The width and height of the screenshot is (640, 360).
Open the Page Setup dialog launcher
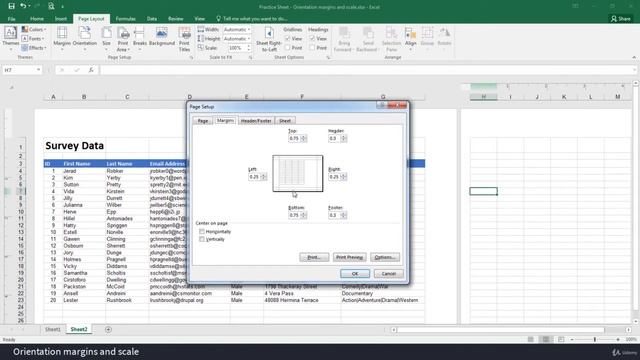(191, 58)
